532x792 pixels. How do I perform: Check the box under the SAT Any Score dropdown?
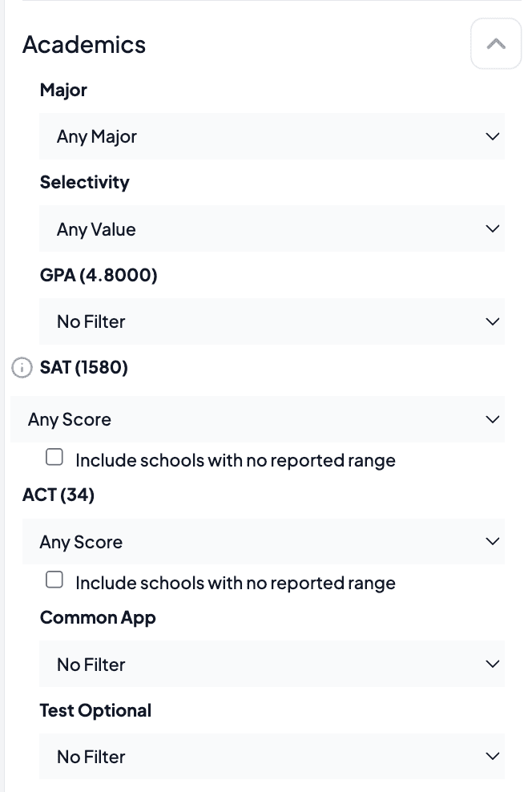point(54,457)
